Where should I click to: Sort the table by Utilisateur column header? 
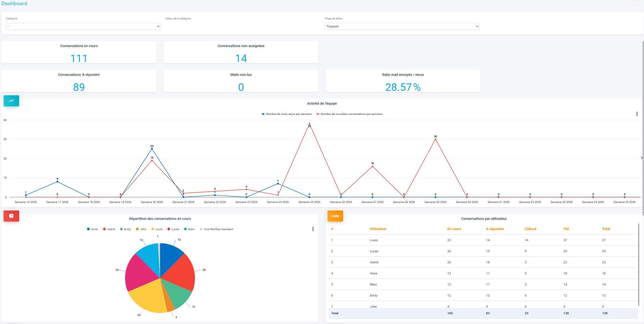[378, 229]
